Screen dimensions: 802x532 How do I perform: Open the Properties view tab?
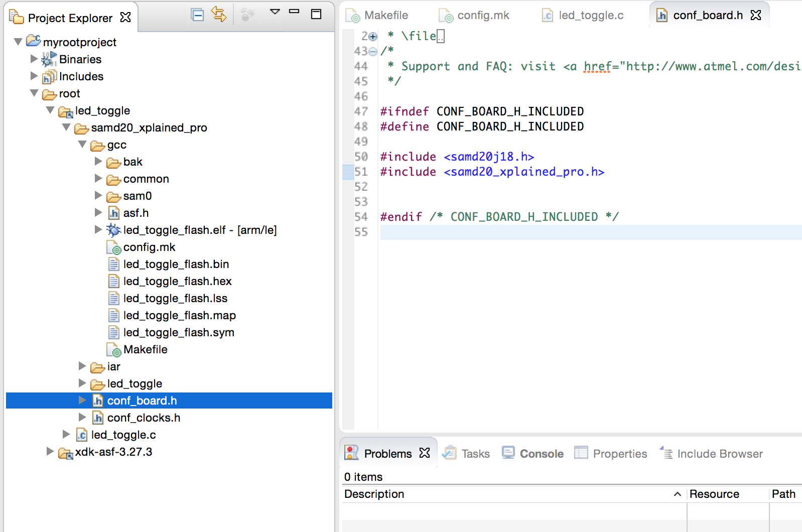pyautogui.click(x=610, y=453)
